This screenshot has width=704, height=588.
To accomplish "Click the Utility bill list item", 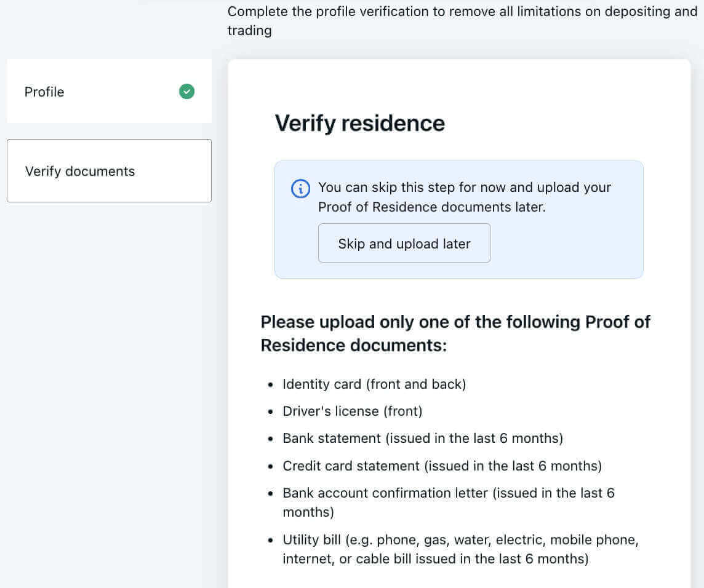I will [x=460, y=549].
